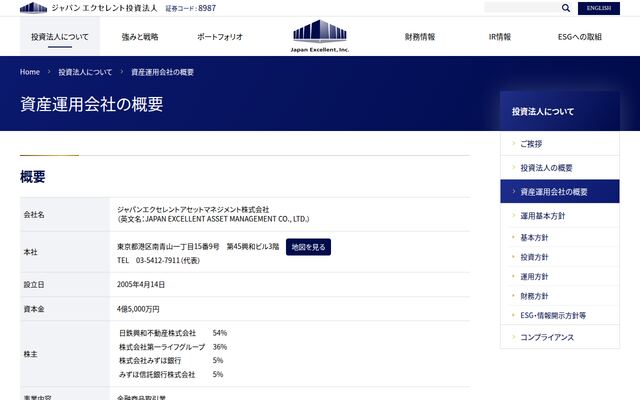The width and height of the screenshot is (640, 400).
Task: Click the 36% shareholding value
Action: pos(220,347)
